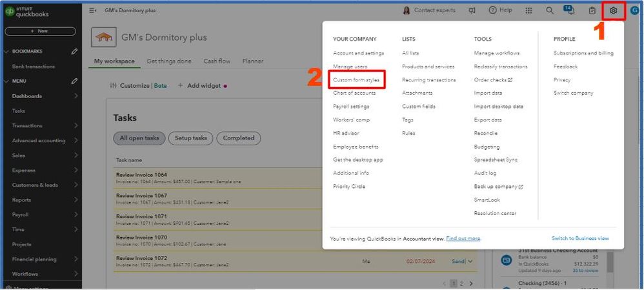This screenshot has height=290, width=644.
Task: Collapse the sidebar navigation icon
Action: 93,11
